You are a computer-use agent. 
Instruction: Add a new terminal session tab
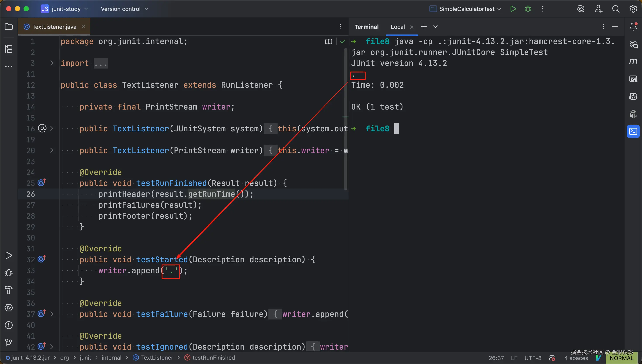point(424,27)
